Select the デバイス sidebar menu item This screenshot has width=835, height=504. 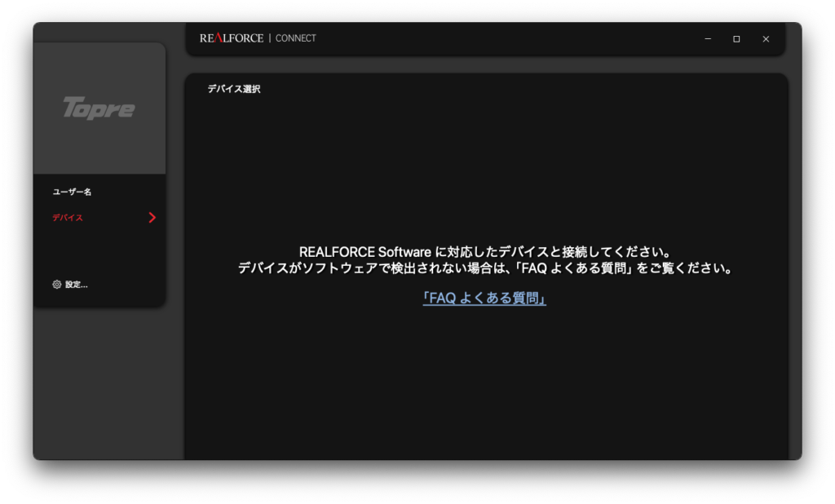pos(68,218)
